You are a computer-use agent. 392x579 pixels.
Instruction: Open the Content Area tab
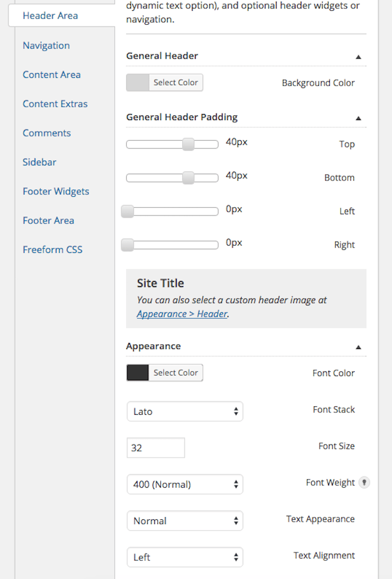click(x=51, y=75)
